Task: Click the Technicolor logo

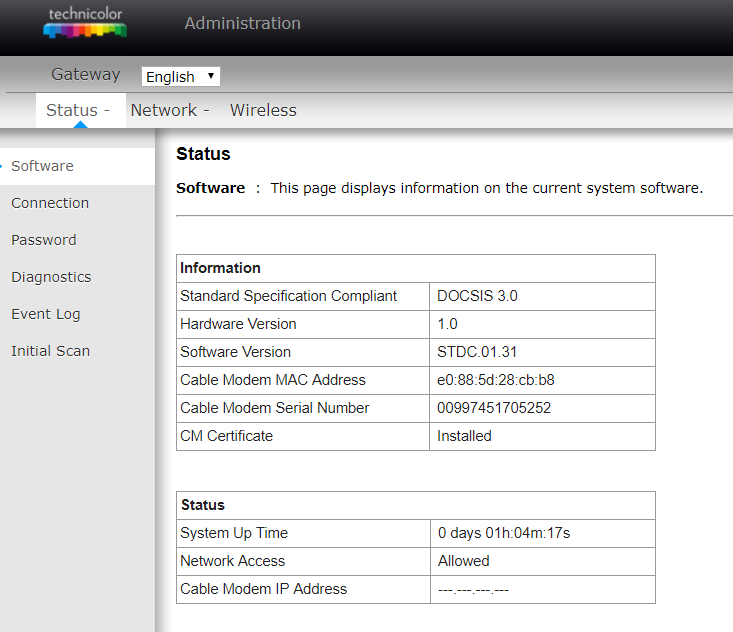Action: 85,22
